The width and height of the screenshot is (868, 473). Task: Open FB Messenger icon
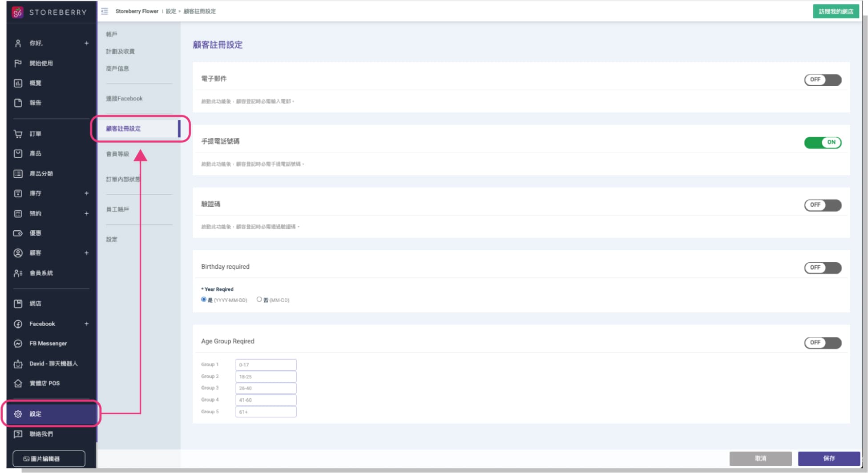(x=18, y=344)
